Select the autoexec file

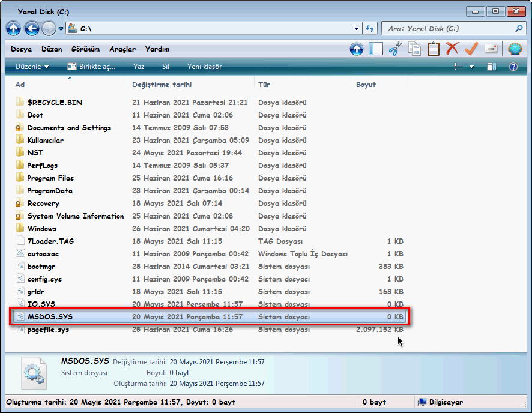tap(43, 254)
